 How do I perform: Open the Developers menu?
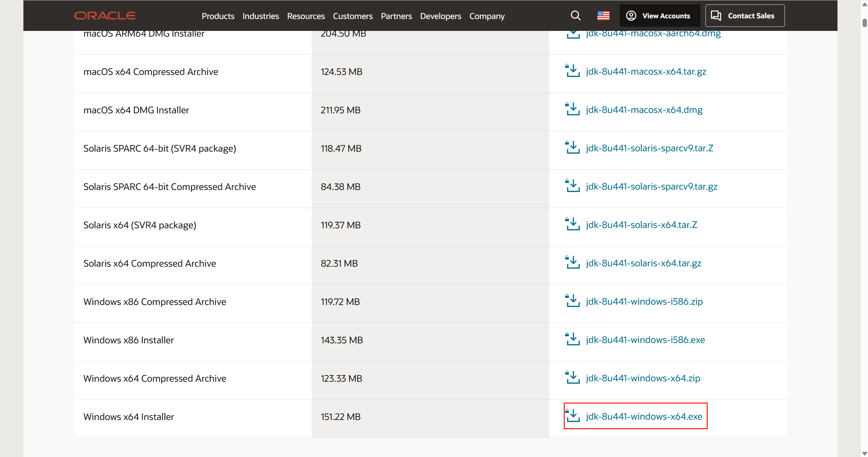tap(440, 16)
